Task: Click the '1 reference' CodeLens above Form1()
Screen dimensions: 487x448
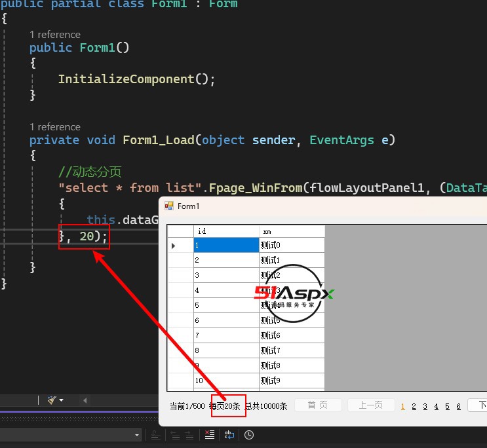Action: pyautogui.click(x=55, y=35)
